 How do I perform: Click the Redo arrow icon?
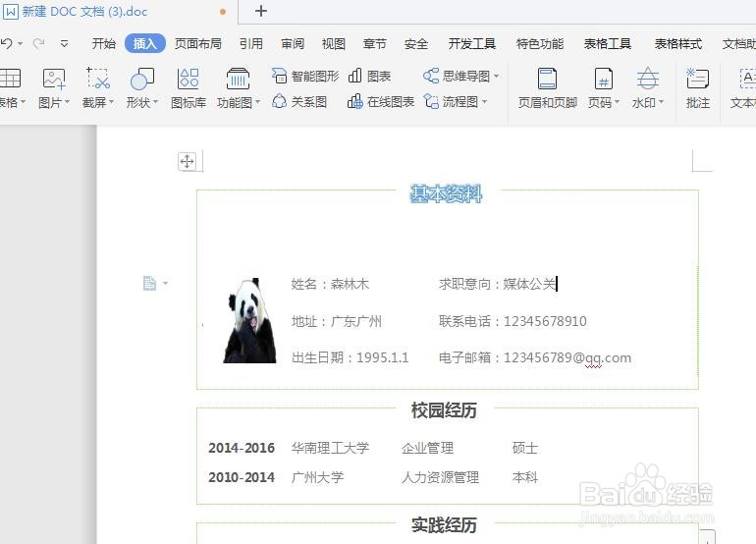[x=38, y=44]
